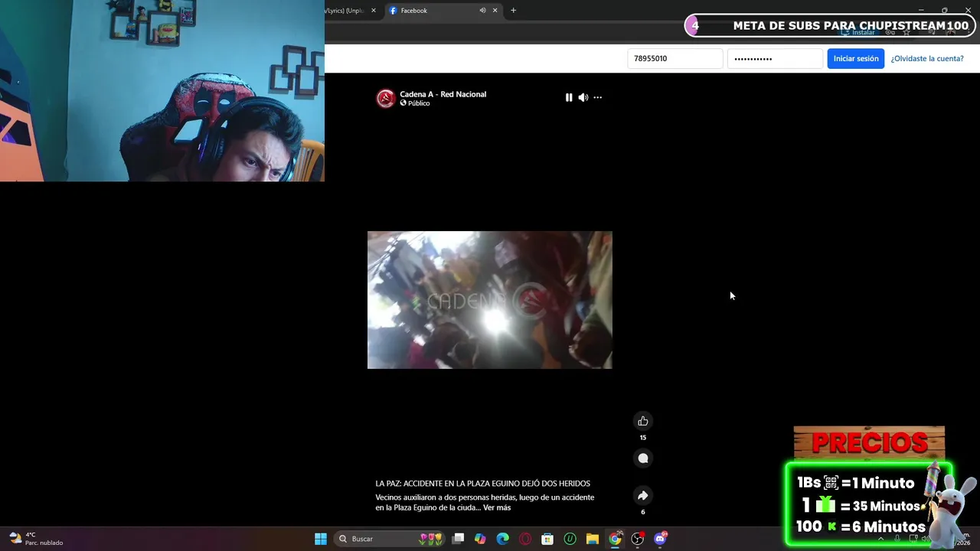Viewport: 980px width, 551px height.
Task: Open File Explorer from taskbar
Action: [593, 539]
